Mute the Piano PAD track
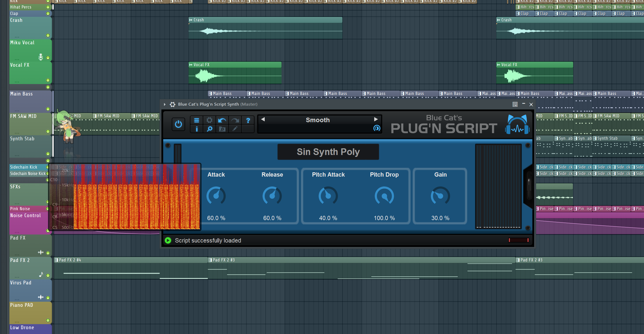The width and height of the screenshot is (644, 334). click(x=48, y=320)
